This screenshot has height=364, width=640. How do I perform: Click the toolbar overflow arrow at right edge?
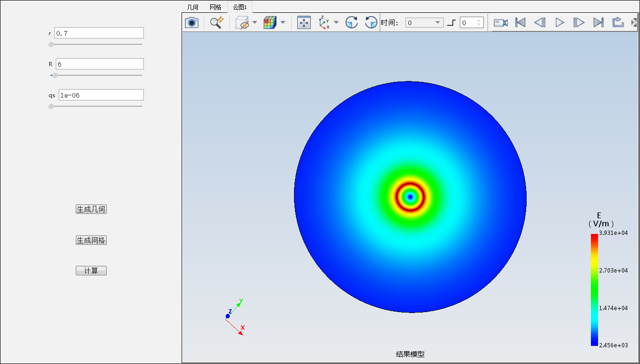(x=634, y=22)
